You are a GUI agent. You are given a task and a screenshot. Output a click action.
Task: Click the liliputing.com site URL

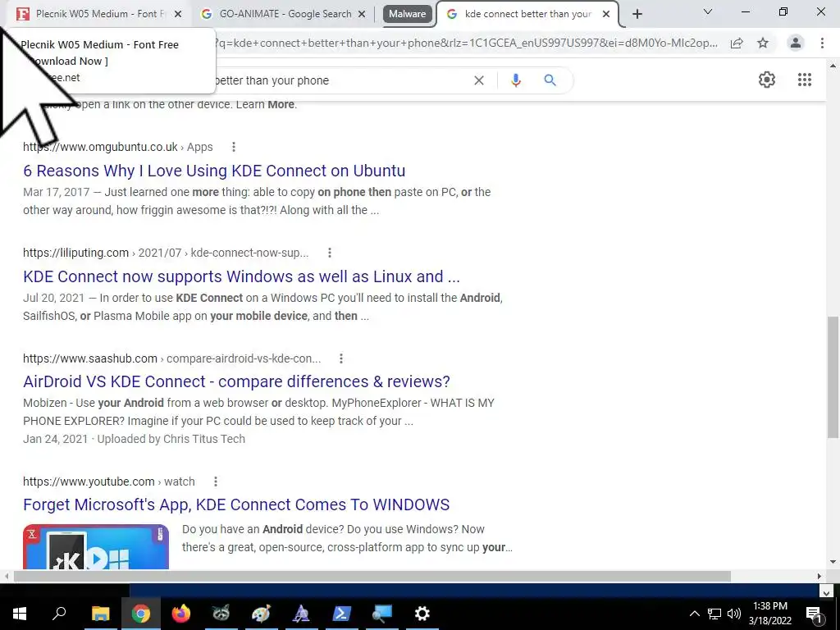click(x=166, y=253)
